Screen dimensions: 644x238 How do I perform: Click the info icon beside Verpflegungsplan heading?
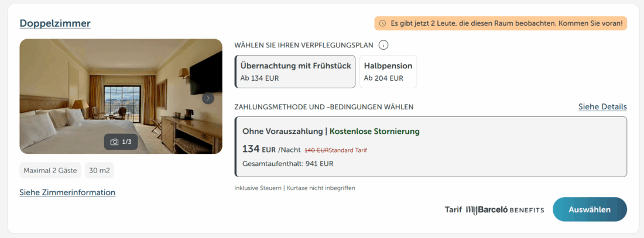pos(383,45)
